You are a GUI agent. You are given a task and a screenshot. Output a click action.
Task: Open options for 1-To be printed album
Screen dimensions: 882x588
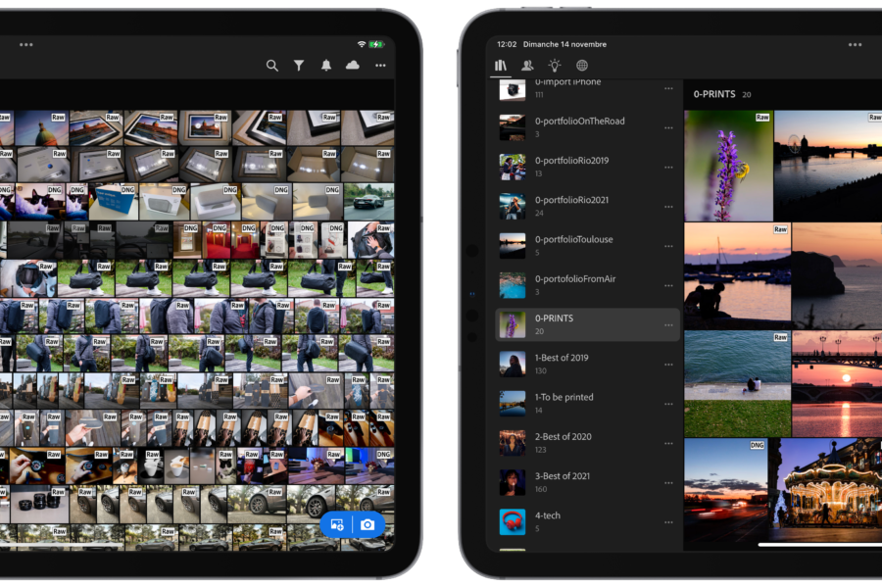point(668,404)
